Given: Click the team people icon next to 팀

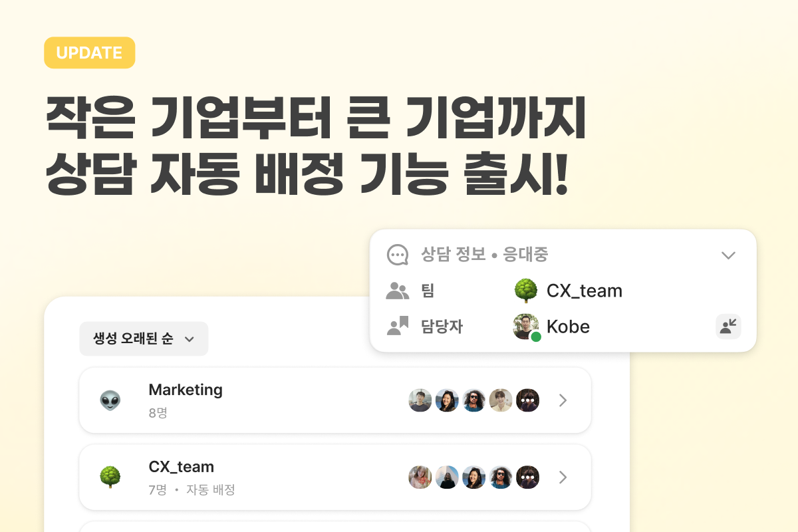Looking at the screenshot, I should click(397, 291).
